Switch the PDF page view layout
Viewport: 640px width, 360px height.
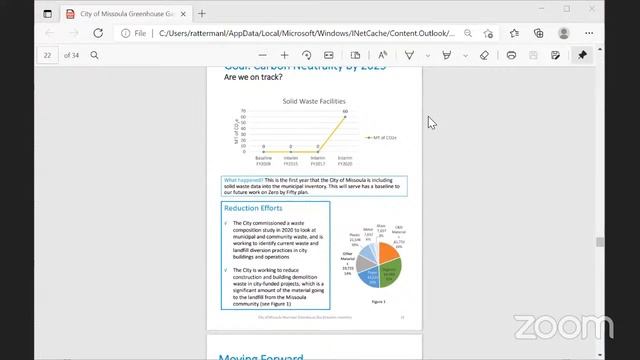point(355,55)
